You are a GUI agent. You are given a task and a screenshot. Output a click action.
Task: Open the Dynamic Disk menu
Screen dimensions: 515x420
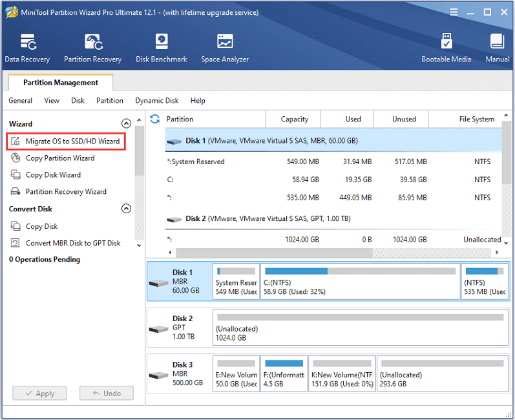click(156, 101)
